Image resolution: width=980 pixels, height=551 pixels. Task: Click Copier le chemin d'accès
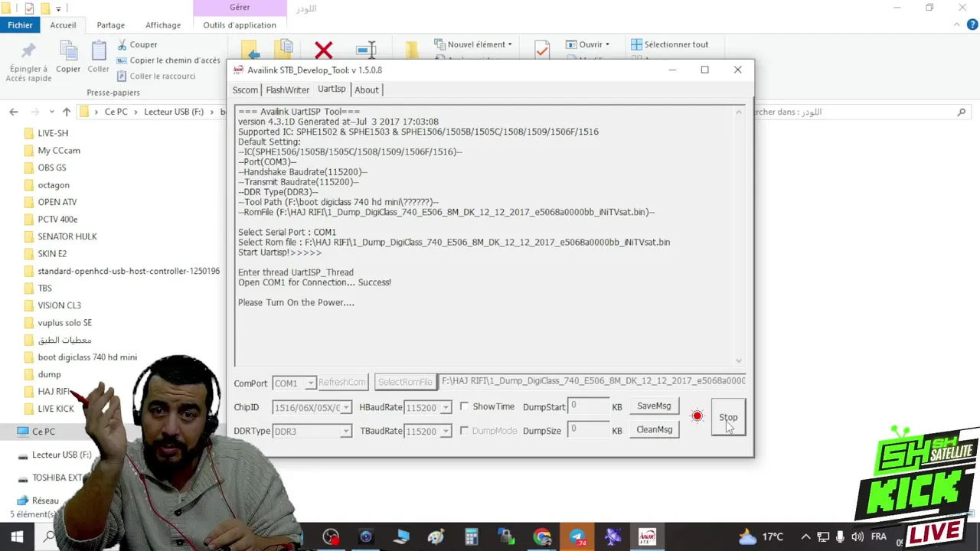point(168,60)
